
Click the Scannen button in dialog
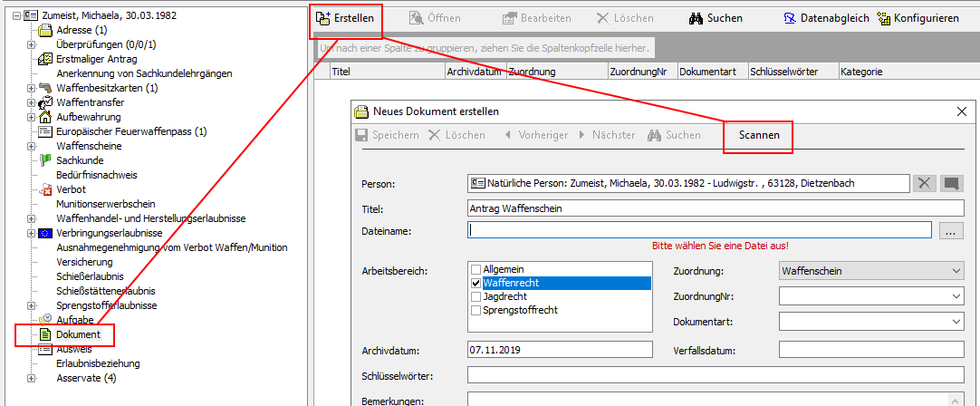(758, 135)
